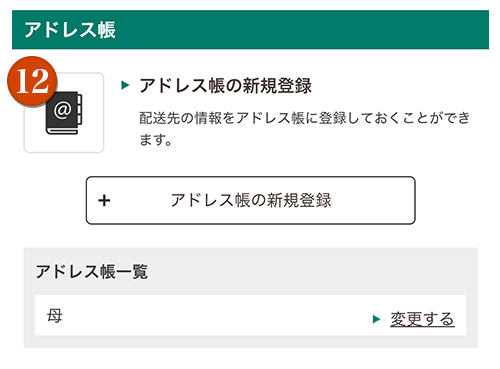Open the アドレス帳の新規登録 outlined button
This screenshot has width=500, height=369.
251,200
